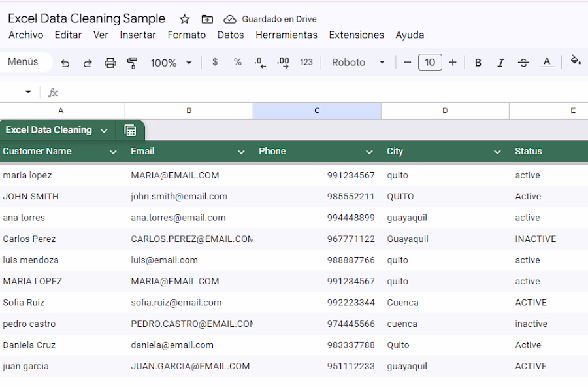Open the Extensiones menu
The height and width of the screenshot is (387, 588).
click(x=356, y=35)
